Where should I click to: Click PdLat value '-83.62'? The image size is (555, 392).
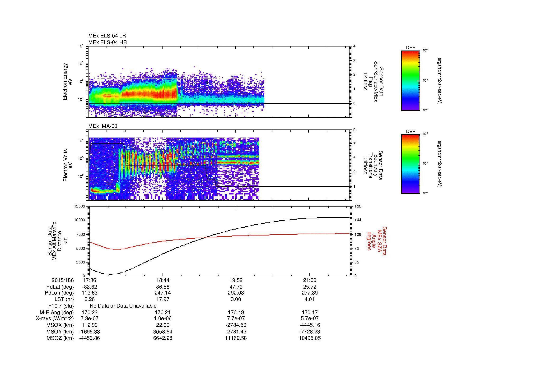coord(90,287)
